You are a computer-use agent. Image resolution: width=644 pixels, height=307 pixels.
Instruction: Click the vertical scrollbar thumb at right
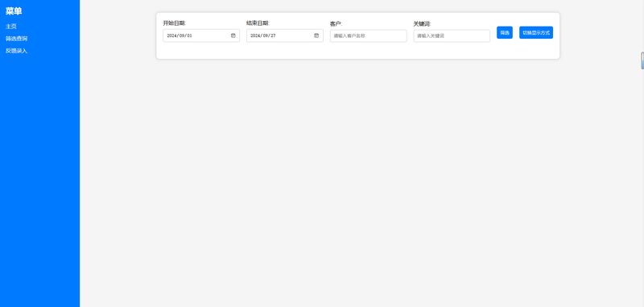642,60
